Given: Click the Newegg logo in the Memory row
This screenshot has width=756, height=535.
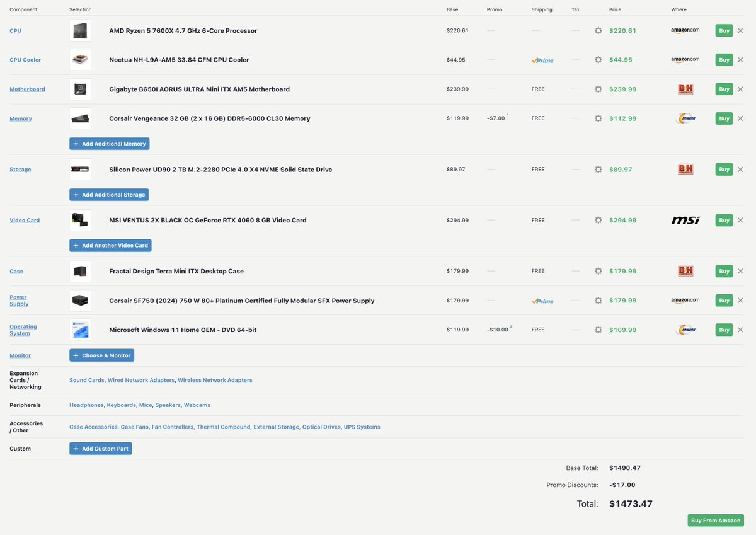Looking at the screenshot, I should (685, 118).
